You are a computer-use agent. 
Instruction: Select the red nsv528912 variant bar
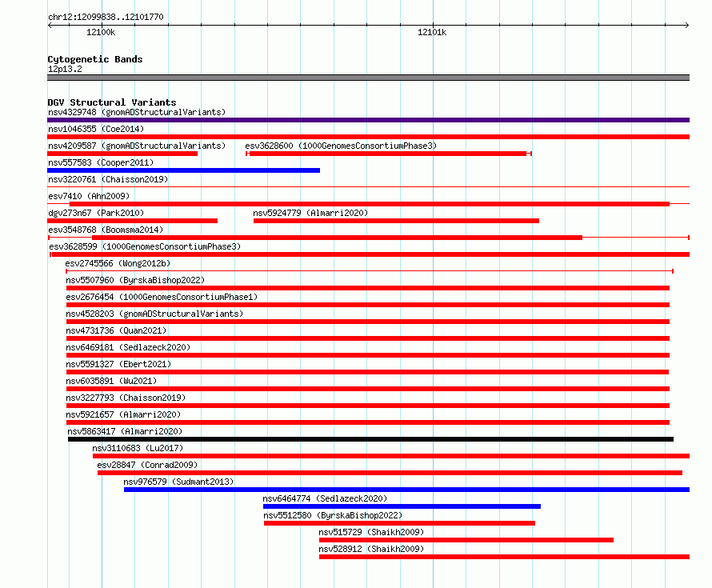click(505, 557)
